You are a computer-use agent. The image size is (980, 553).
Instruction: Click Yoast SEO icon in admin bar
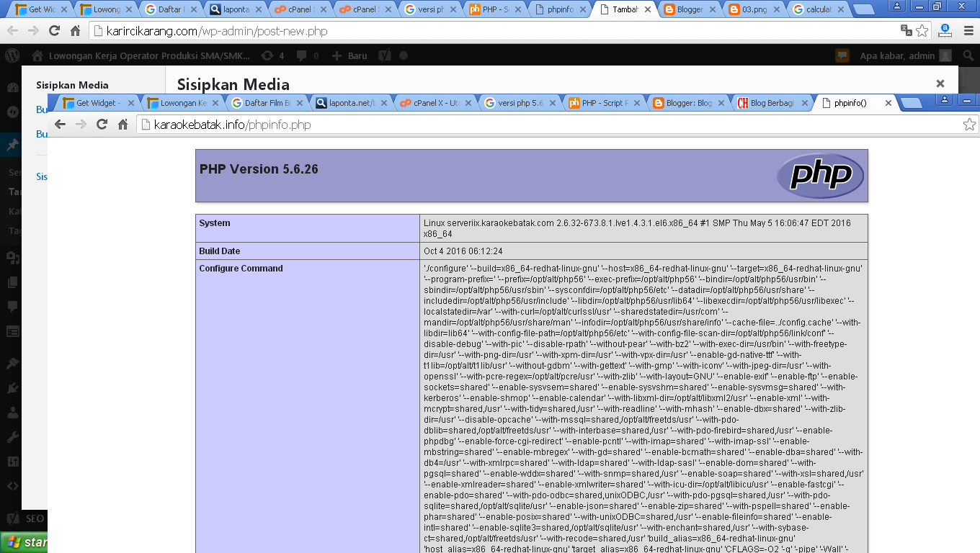pyautogui.click(x=385, y=55)
